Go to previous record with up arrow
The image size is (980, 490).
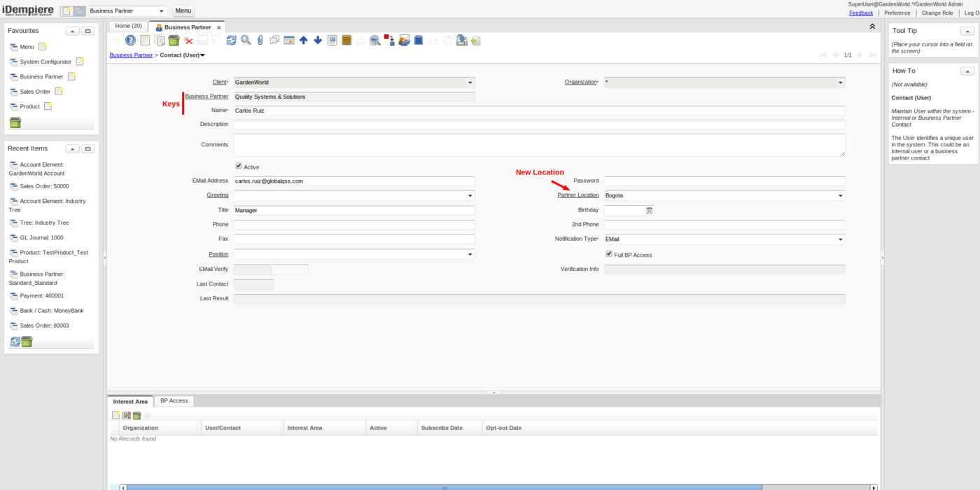(x=303, y=41)
